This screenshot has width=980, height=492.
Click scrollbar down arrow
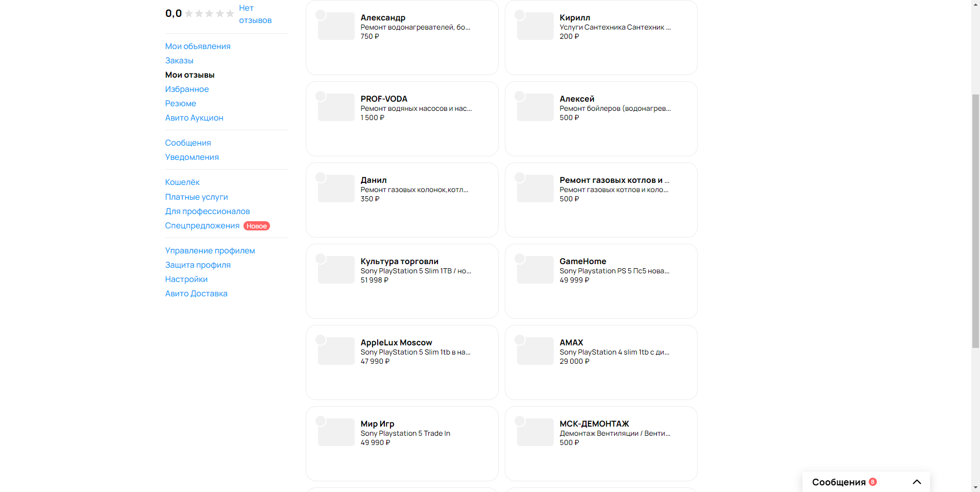click(x=975, y=487)
